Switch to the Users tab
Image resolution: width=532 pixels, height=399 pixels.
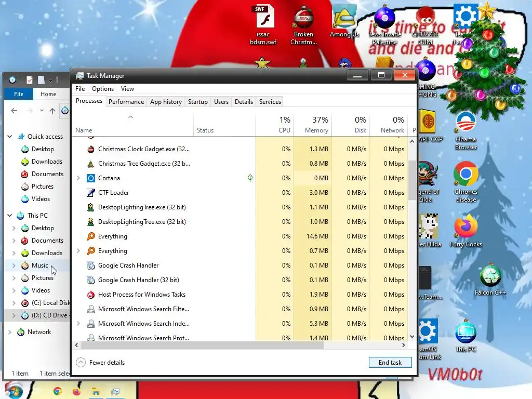[221, 102]
